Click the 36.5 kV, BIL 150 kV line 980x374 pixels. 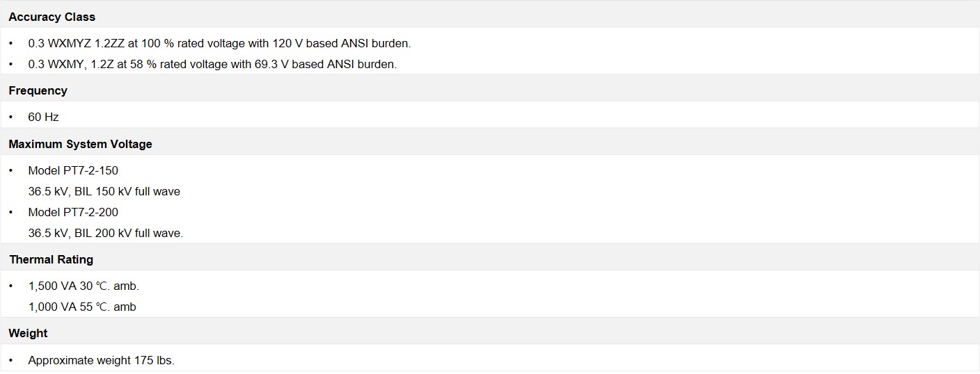coord(104,191)
